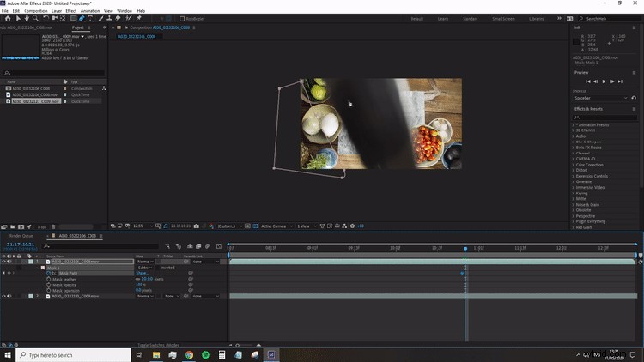The width and height of the screenshot is (644, 362).
Task: Toggle the Inverted checkbox for Mask 1
Action: pyautogui.click(x=157, y=268)
